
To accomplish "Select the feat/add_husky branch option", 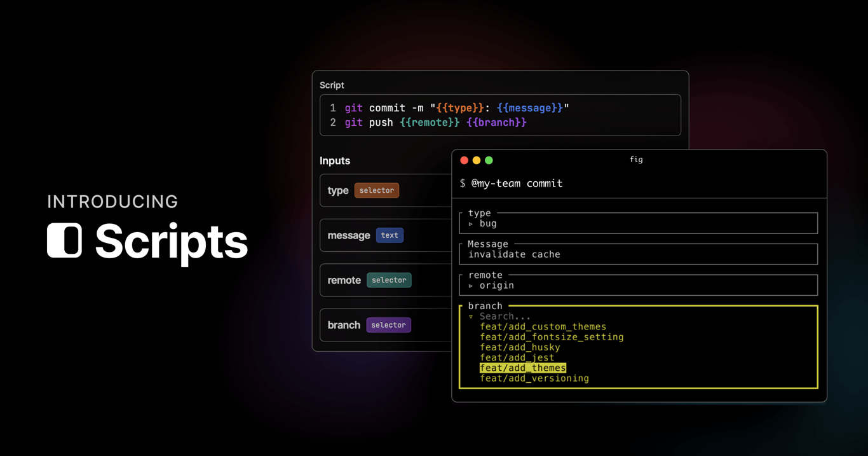I will (520, 347).
